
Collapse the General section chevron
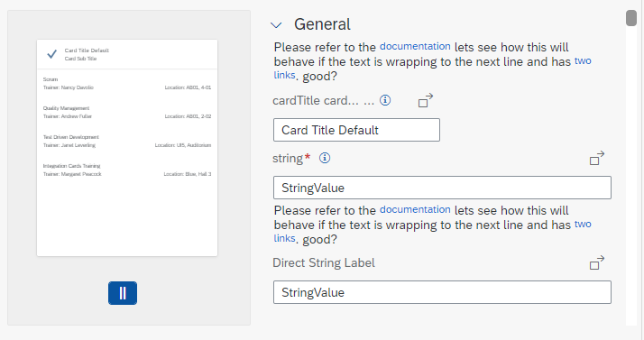[x=276, y=25]
